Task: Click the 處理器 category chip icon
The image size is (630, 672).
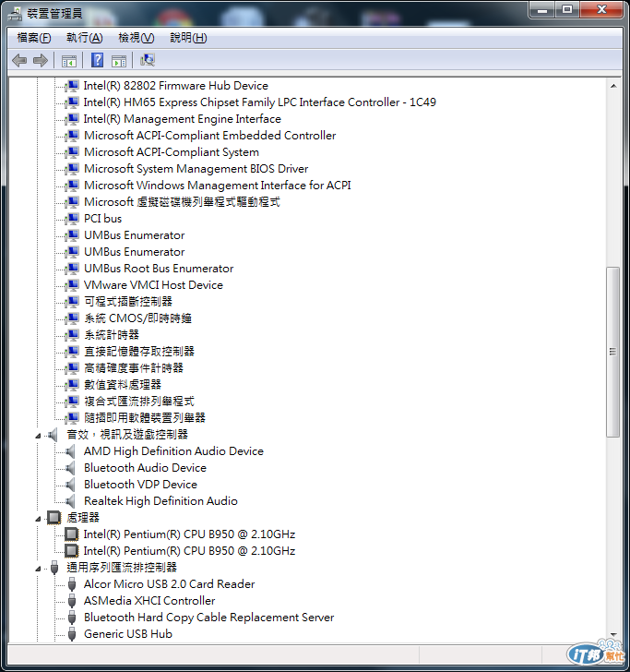Action: 54,518
